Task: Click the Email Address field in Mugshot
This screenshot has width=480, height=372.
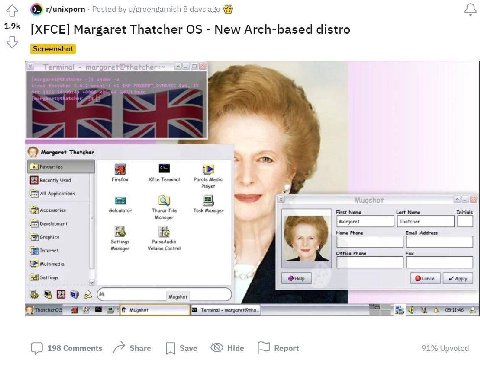Action: (439, 242)
